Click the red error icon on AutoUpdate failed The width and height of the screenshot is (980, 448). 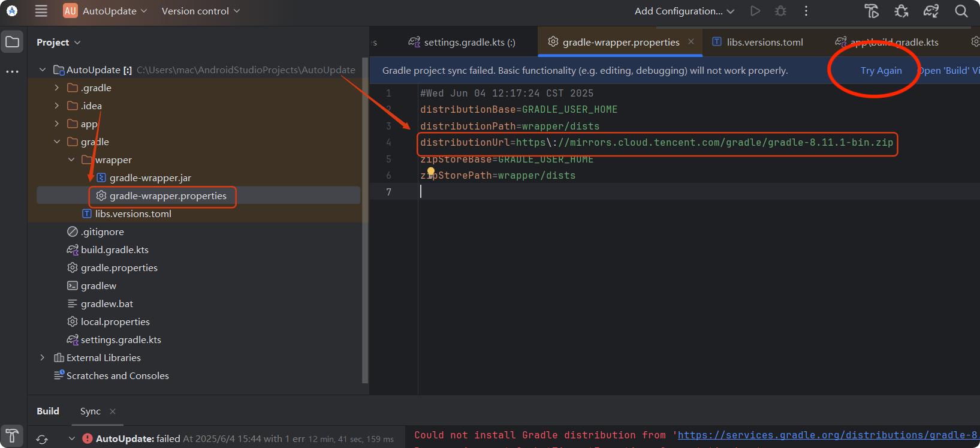pyautogui.click(x=88, y=438)
